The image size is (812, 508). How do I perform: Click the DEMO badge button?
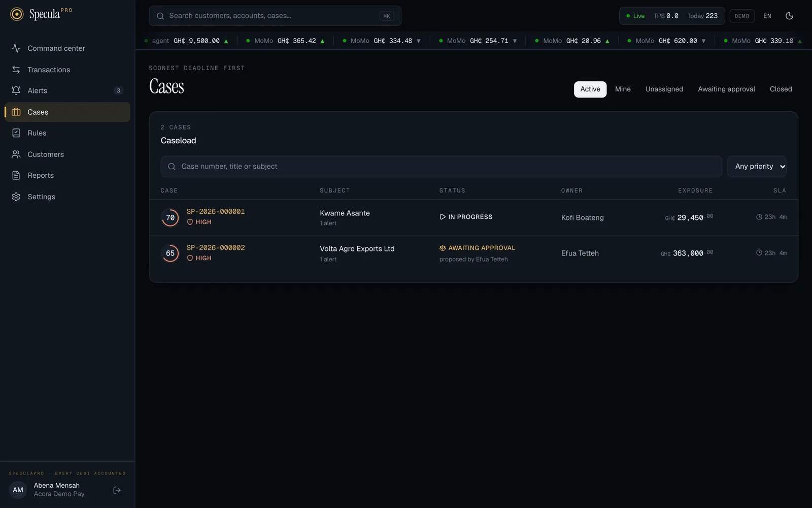(x=742, y=16)
